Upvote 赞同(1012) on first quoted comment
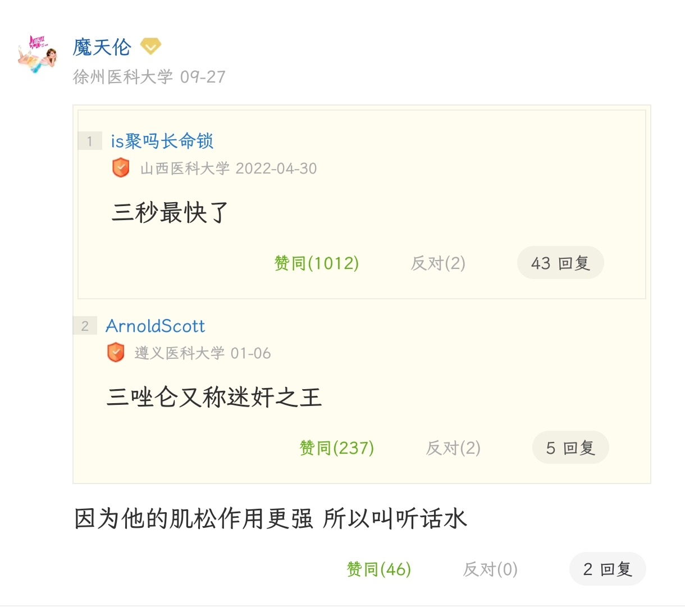Viewport: 685px width, 616px height. (x=316, y=263)
